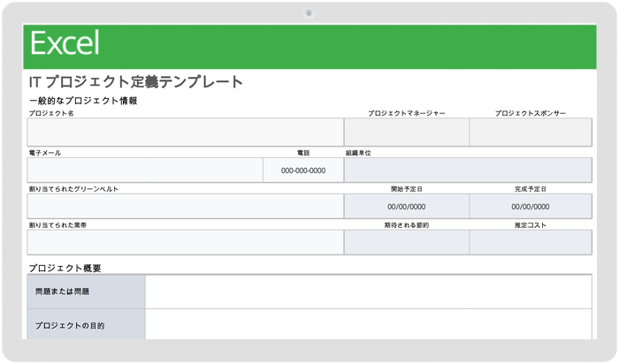Click the 組織単位 input field
The image size is (619, 364).
pyautogui.click(x=468, y=171)
